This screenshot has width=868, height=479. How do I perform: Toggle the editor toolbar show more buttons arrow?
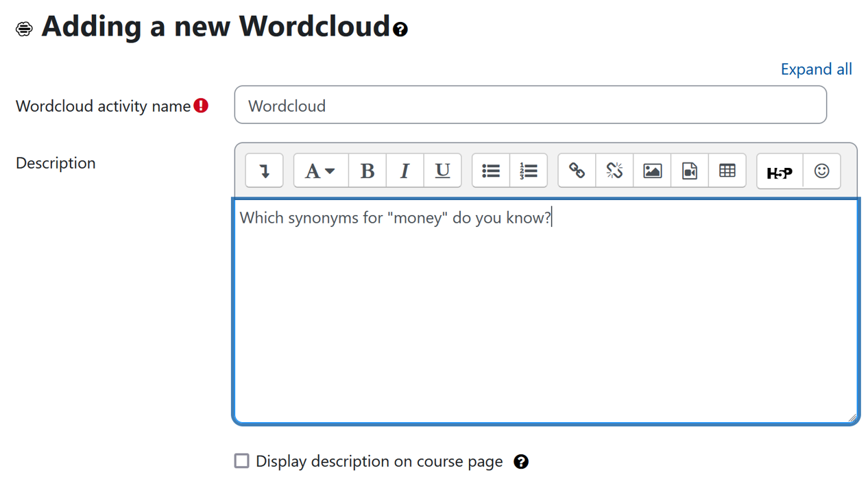click(264, 171)
